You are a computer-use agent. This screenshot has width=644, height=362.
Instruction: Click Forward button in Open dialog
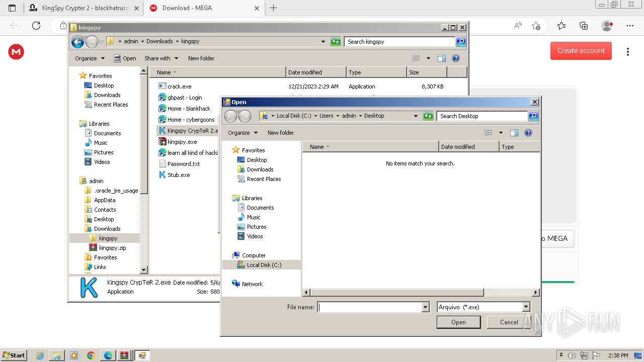[245, 116]
